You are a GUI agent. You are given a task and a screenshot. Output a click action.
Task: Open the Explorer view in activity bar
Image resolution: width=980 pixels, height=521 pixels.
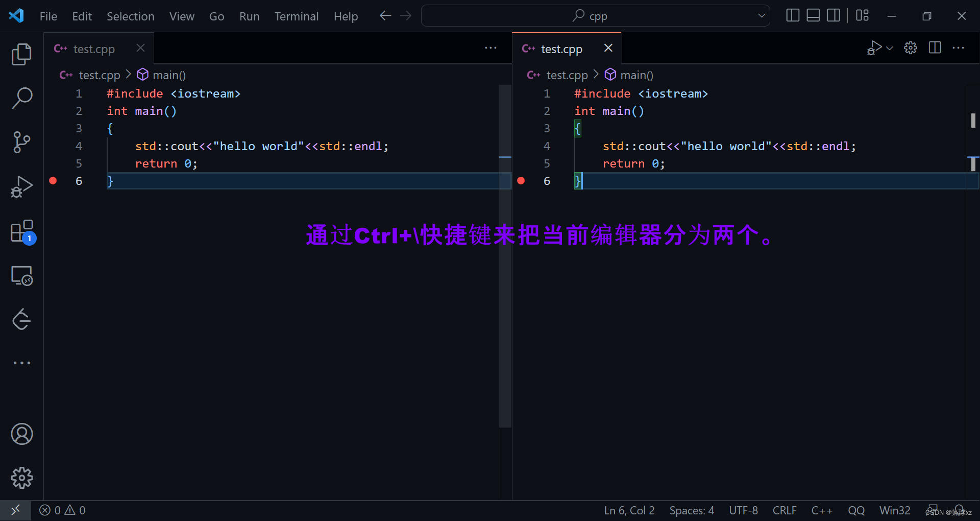coord(21,54)
